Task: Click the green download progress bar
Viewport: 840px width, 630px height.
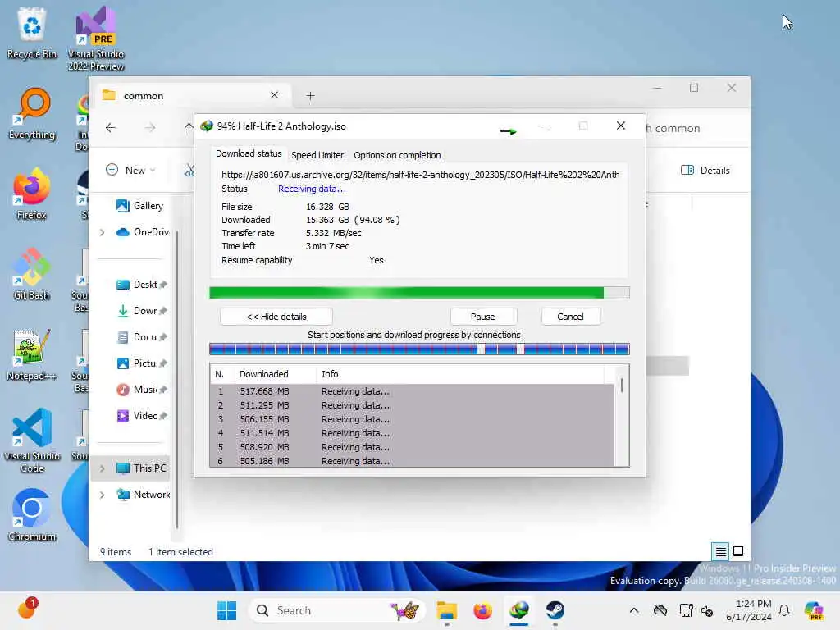Action: [419, 293]
